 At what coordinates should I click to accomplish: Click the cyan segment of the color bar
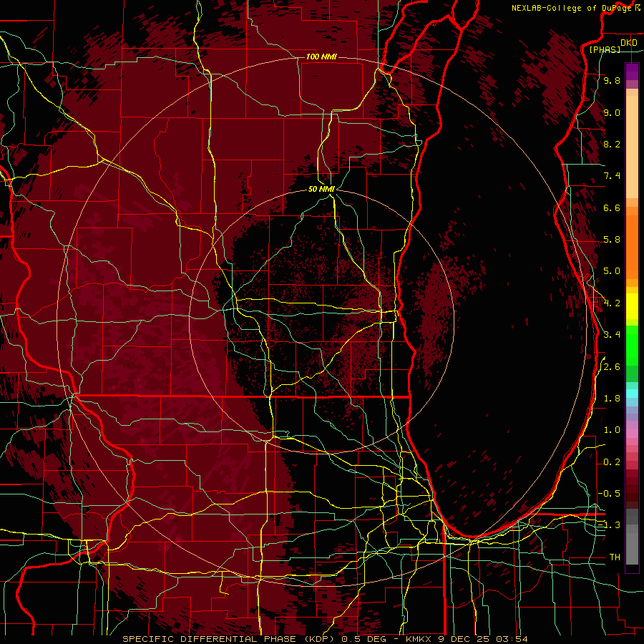click(x=632, y=394)
